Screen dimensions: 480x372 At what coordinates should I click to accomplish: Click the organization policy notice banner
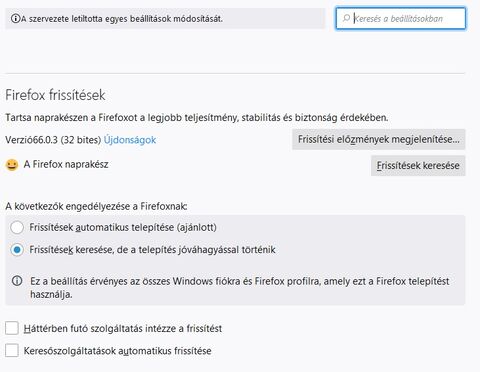pyautogui.click(x=165, y=19)
